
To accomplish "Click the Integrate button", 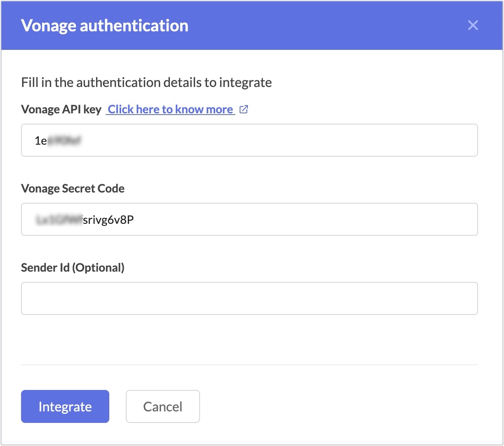I will pyautogui.click(x=65, y=406).
